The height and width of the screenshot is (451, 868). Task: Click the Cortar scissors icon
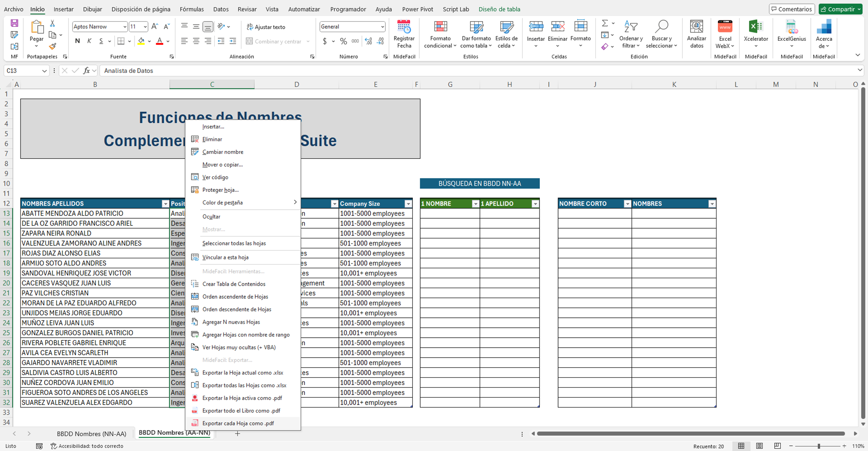(x=53, y=23)
